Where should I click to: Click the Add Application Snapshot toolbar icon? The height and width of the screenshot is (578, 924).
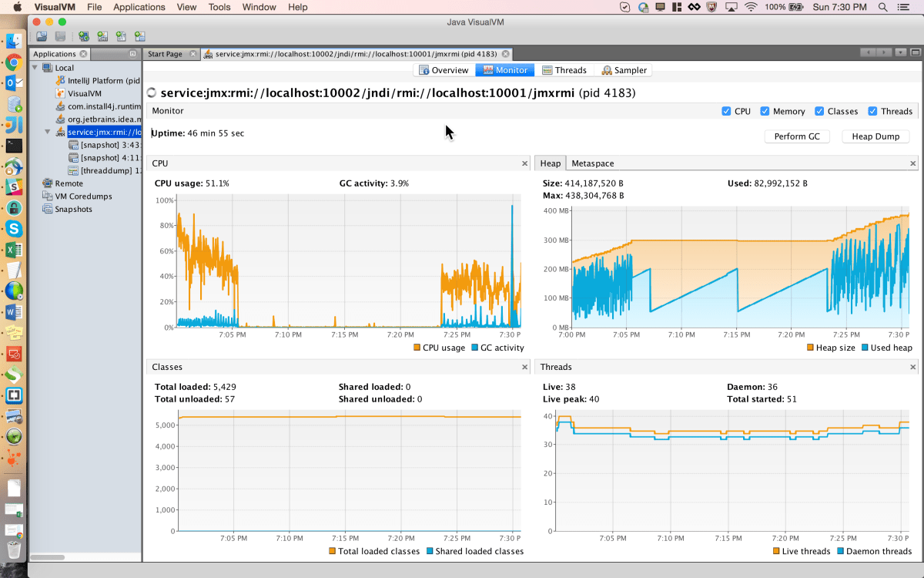(139, 36)
